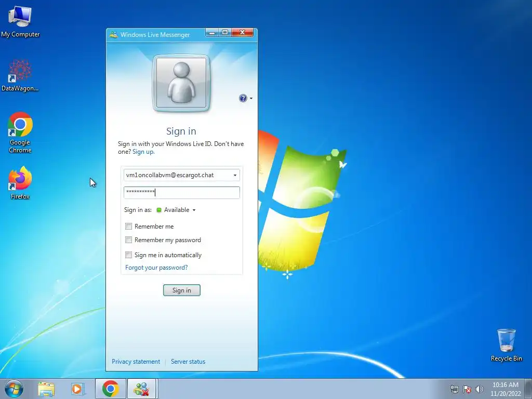Viewport: 532px width, 399px height.
Task: Open the Recycle Bin
Action: (506, 345)
